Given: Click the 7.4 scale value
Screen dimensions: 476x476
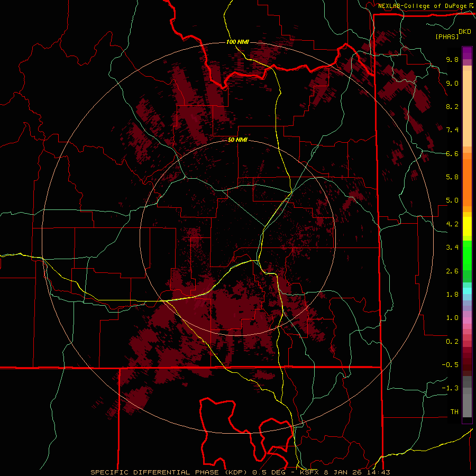Looking at the screenshot, I should [x=452, y=130].
